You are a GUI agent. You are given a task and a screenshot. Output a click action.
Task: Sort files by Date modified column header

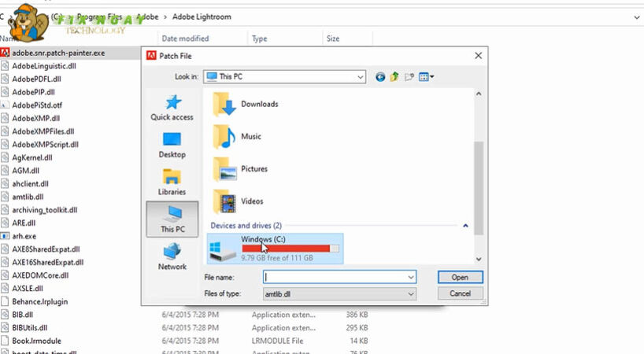[x=185, y=38]
